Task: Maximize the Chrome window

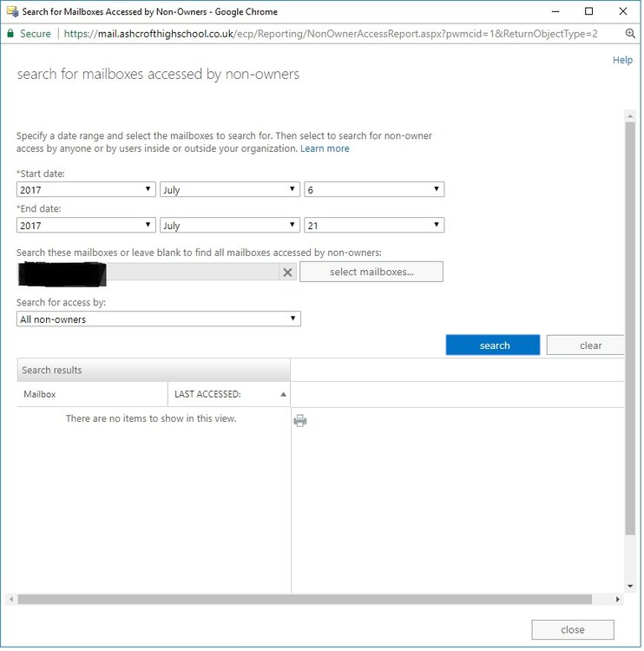Action: coord(590,11)
